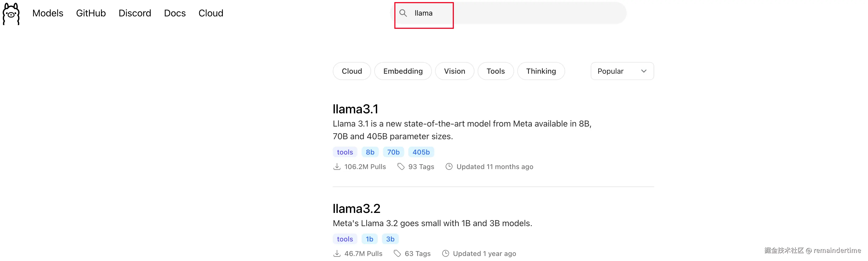The image size is (868, 261).
Task: Select the 405b tag under llama3.1
Action: (421, 152)
